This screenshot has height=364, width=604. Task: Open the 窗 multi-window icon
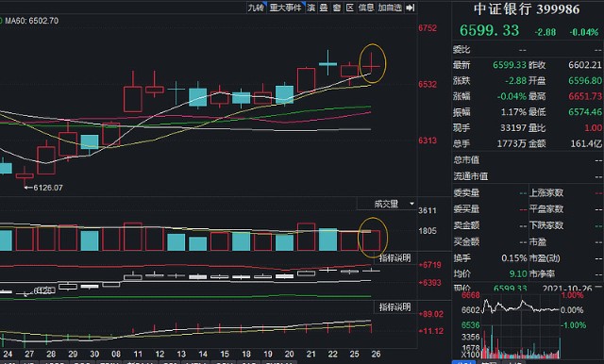[337, 8]
